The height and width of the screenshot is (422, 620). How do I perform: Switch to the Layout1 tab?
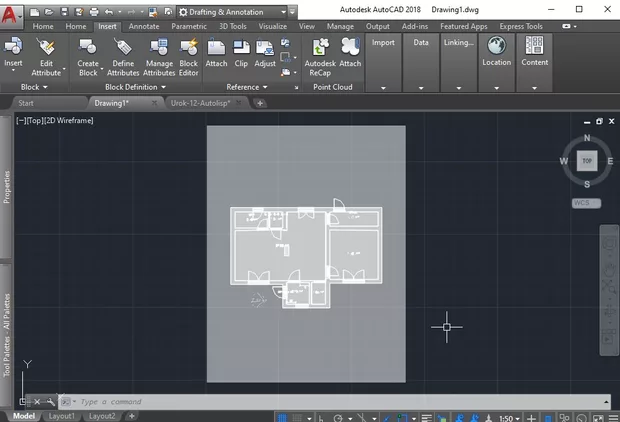point(62,416)
